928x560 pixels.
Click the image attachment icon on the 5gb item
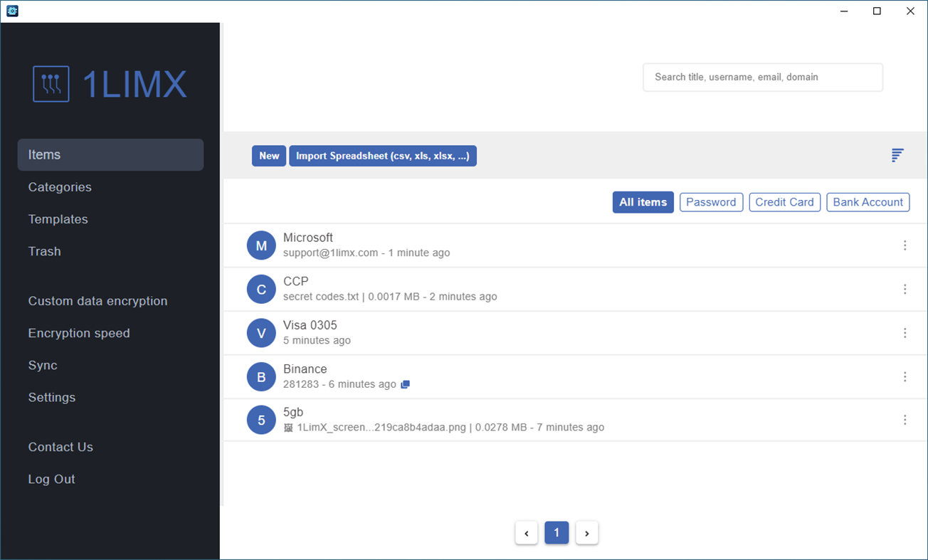pos(288,427)
